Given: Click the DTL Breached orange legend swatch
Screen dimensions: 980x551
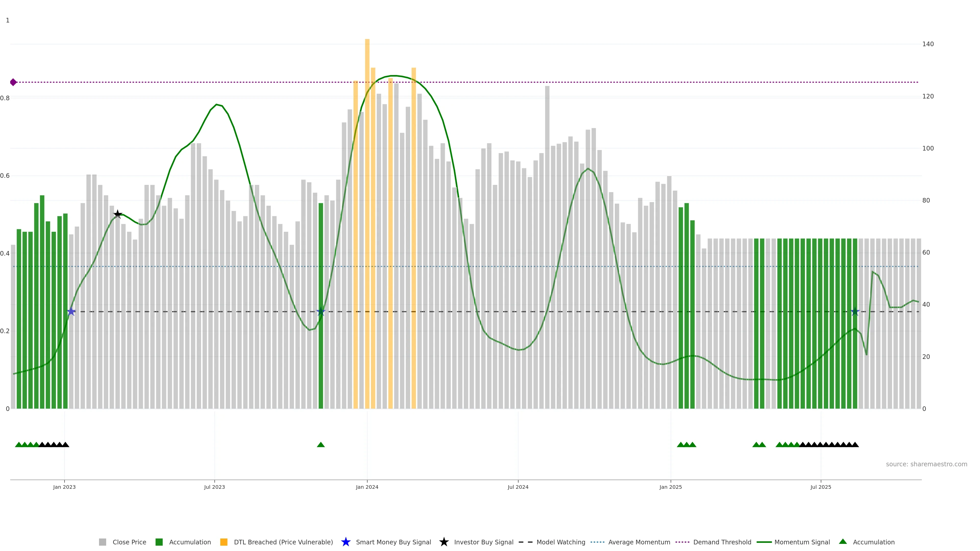Looking at the screenshot, I should (224, 542).
